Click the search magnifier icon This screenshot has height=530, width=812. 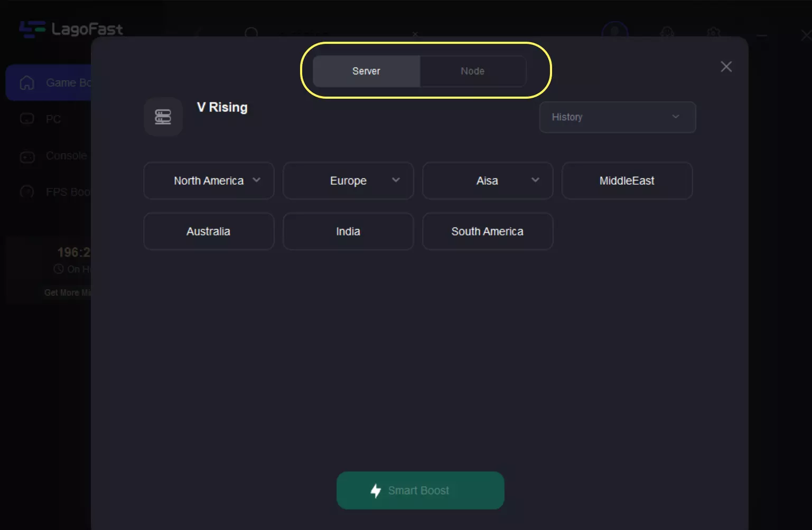click(x=251, y=34)
